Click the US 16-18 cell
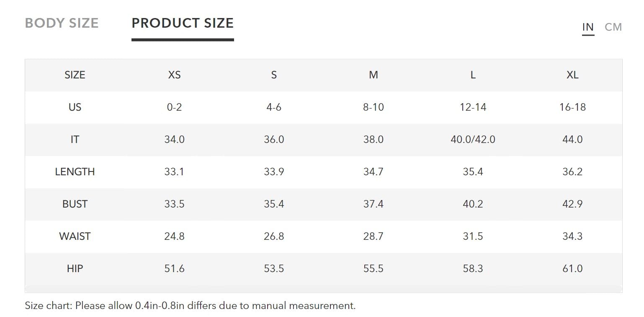Viewport: 644px width, 317px height. [x=572, y=107]
